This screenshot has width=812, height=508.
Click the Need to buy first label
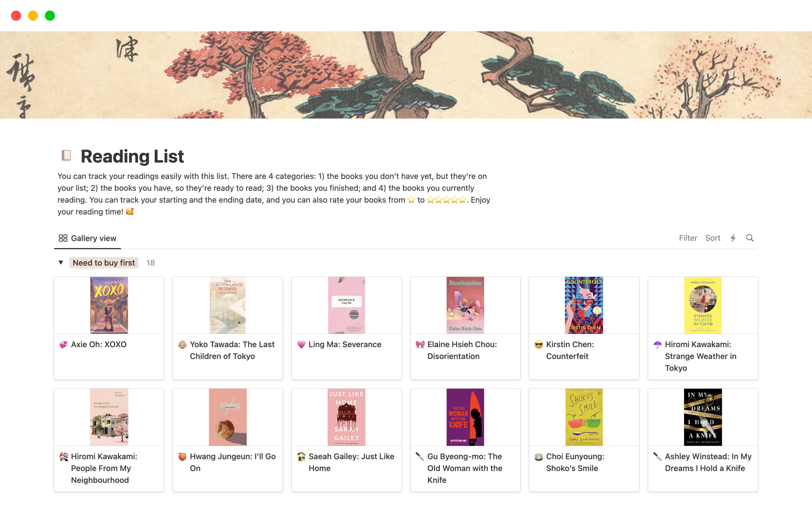(104, 262)
